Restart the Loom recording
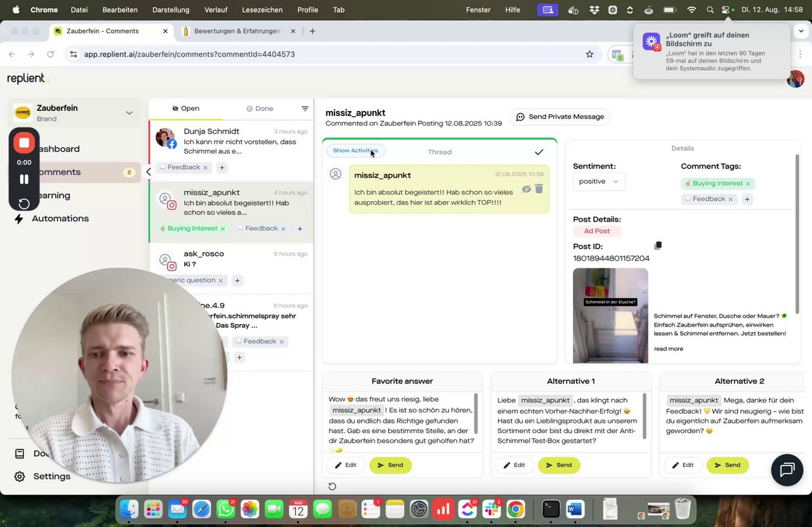This screenshot has width=812, height=527. (x=24, y=204)
